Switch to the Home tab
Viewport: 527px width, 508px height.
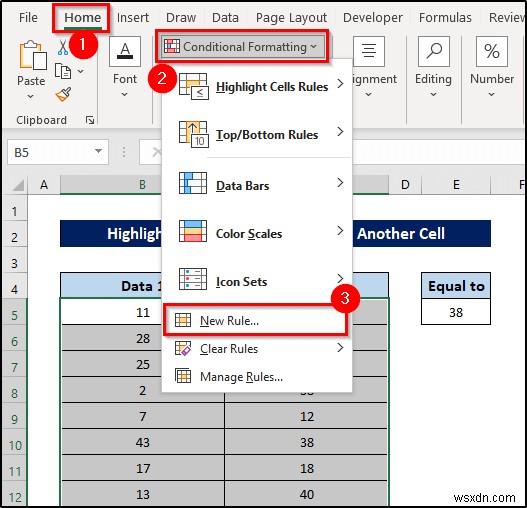82,17
